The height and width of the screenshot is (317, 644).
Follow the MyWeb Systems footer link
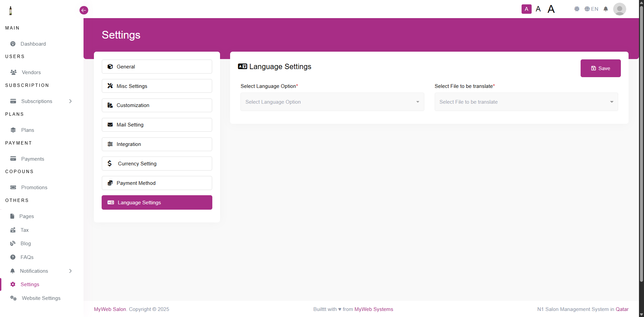[x=374, y=309]
